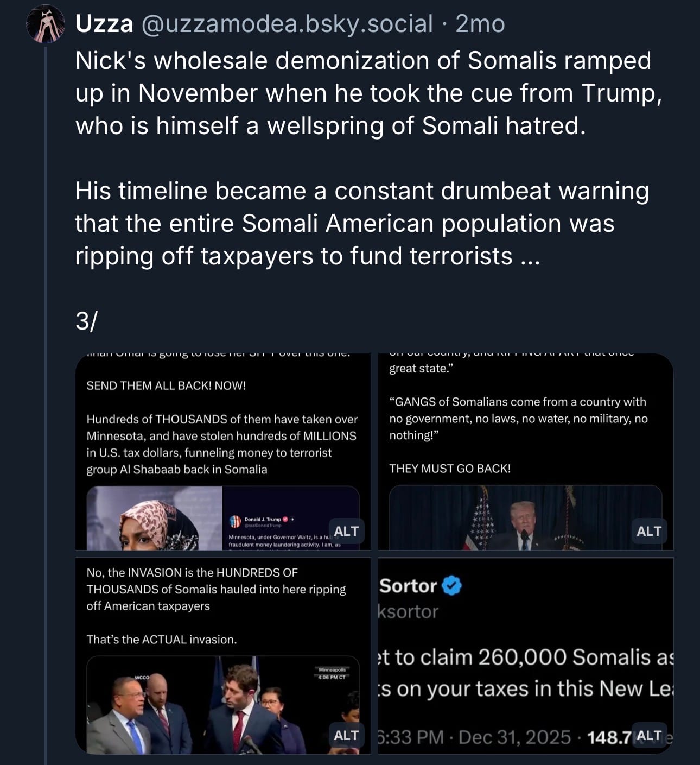Click the WCCO logo in the press conference image

coord(142,677)
